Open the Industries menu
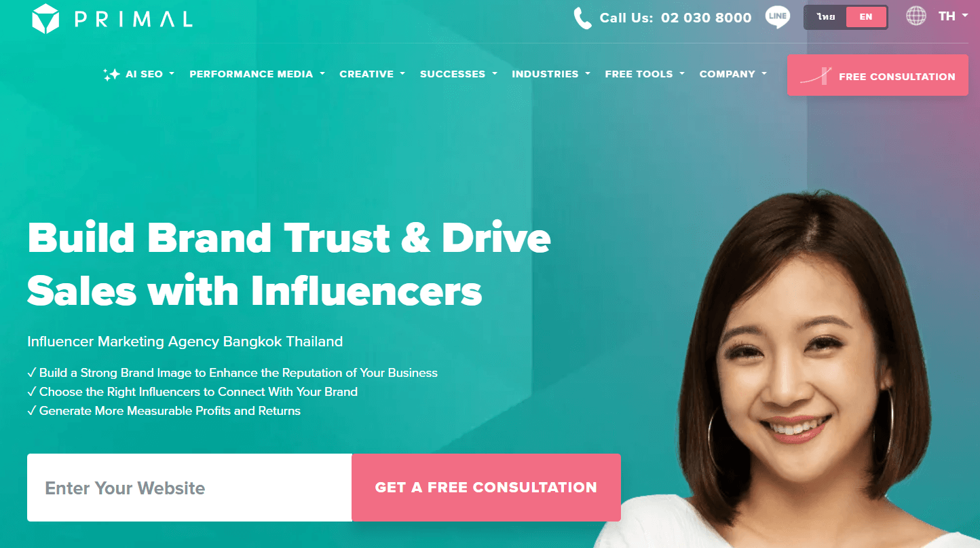 (x=550, y=74)
